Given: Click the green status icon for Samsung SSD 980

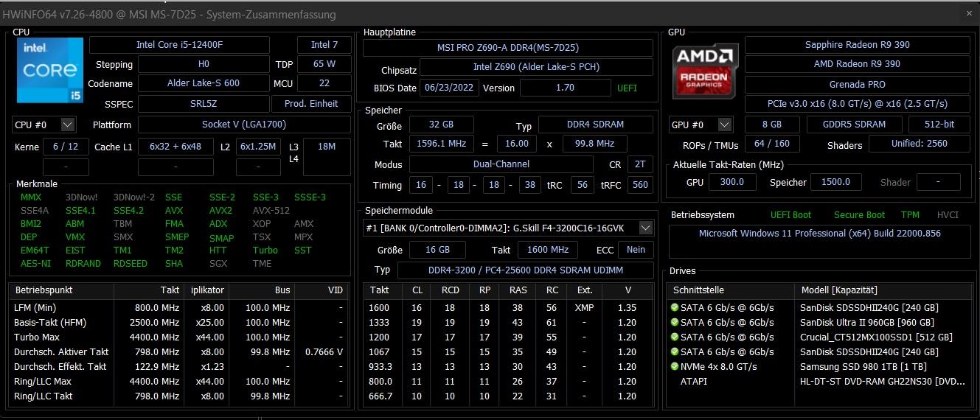Looking at the screenshot, I should click(674, 366).
